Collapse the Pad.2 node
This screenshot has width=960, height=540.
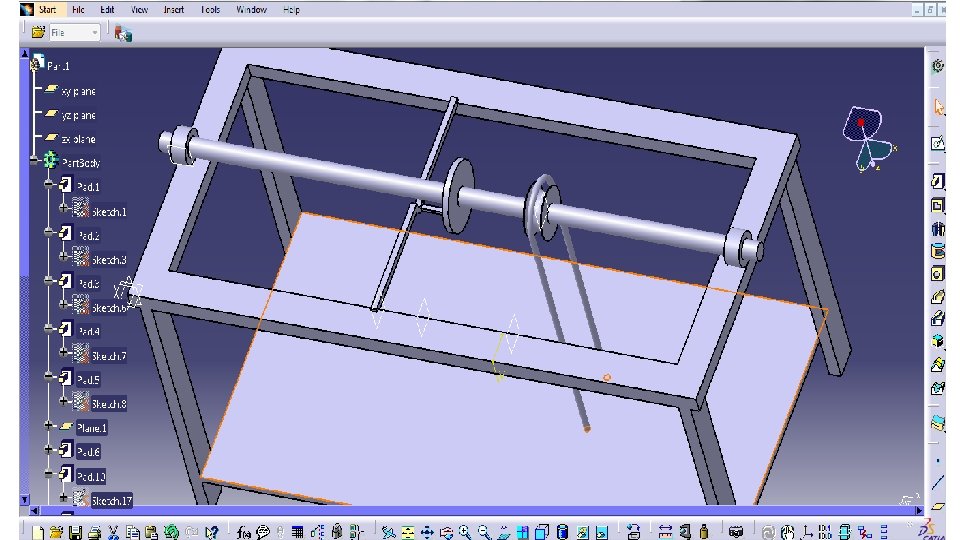pyautogui.click(x=48, y=233)
